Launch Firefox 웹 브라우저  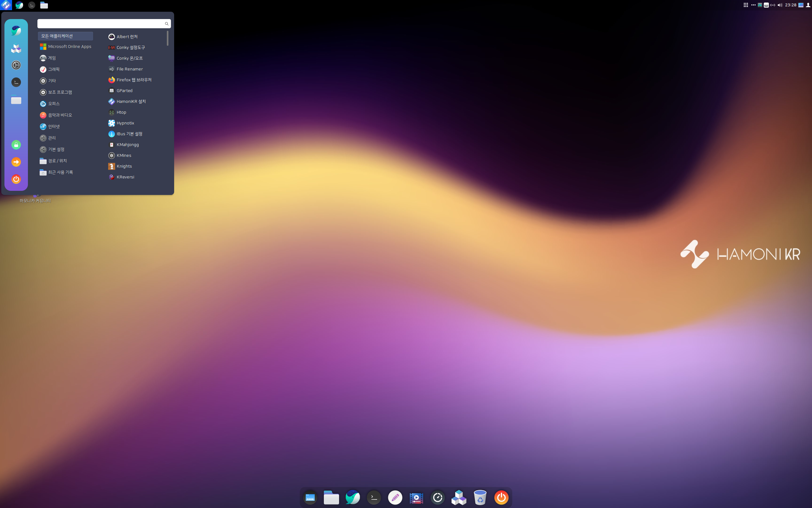pos(136,80)
